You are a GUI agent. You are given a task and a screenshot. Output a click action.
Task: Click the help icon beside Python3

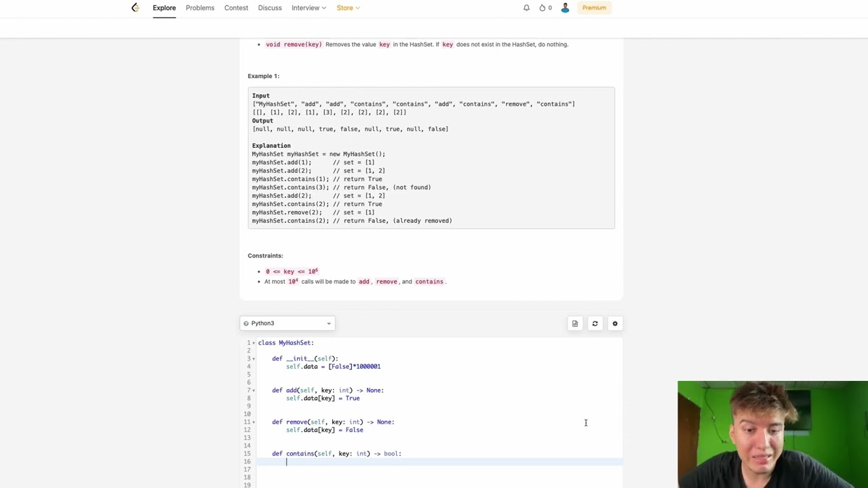click(x=245, y=323)
